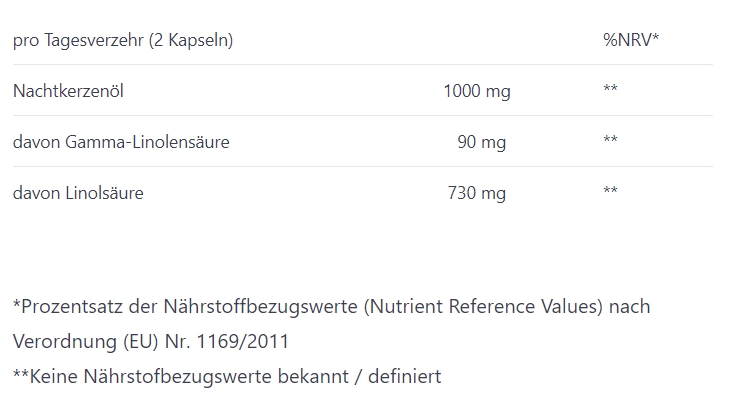Screen dimensions: 739x406
Task: Click the '**Keine Nährstofbezugswerte bekannt' footnote
Action: (181, 376)
